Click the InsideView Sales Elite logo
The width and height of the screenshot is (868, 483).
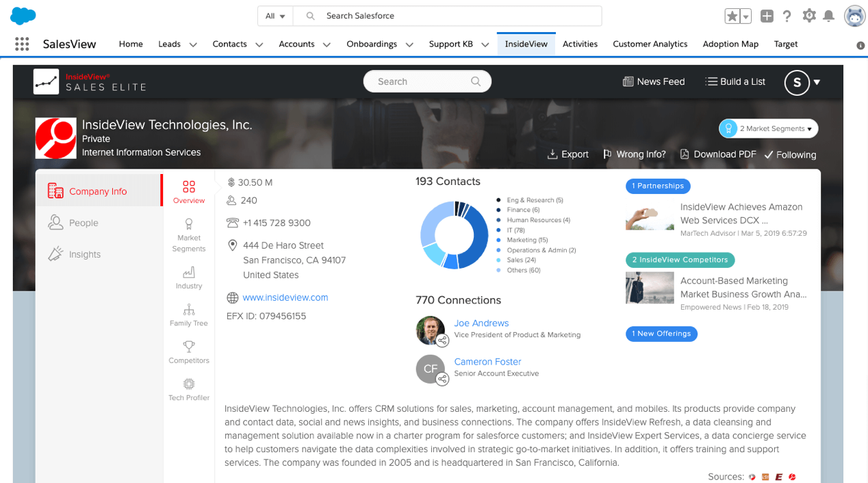point(90,82)
